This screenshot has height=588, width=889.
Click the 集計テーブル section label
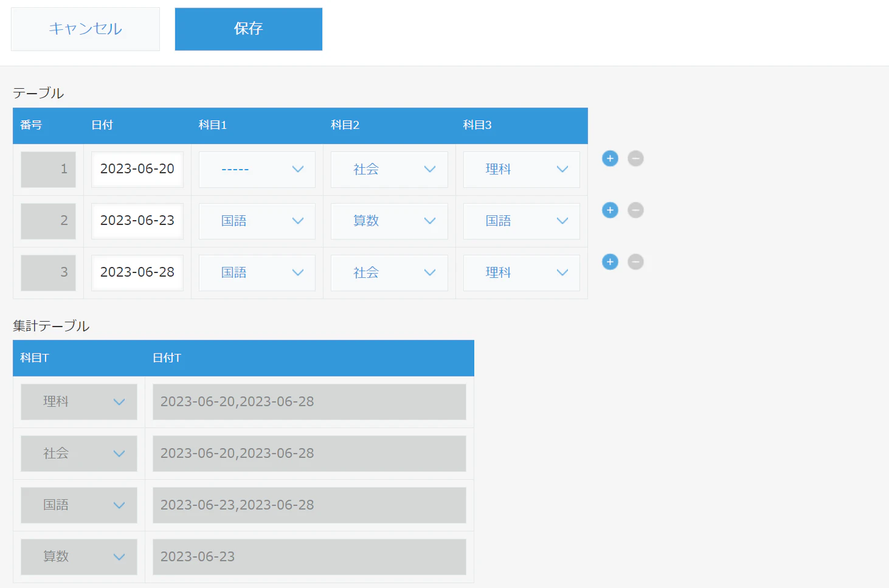point(51,326)
